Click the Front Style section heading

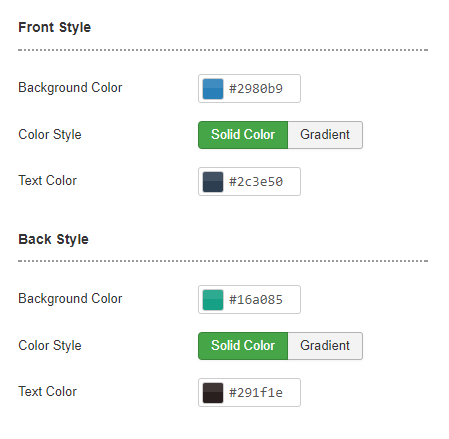click(x=54, y=27)
